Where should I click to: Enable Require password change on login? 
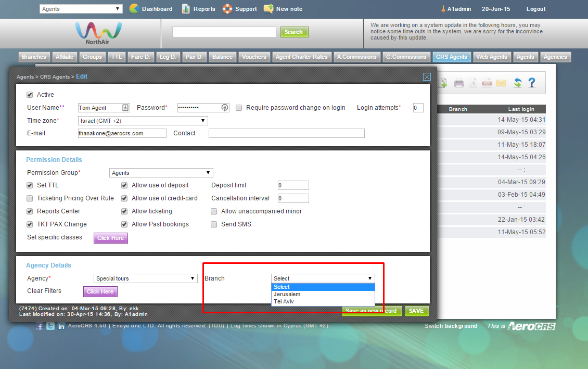click(238, 108)
